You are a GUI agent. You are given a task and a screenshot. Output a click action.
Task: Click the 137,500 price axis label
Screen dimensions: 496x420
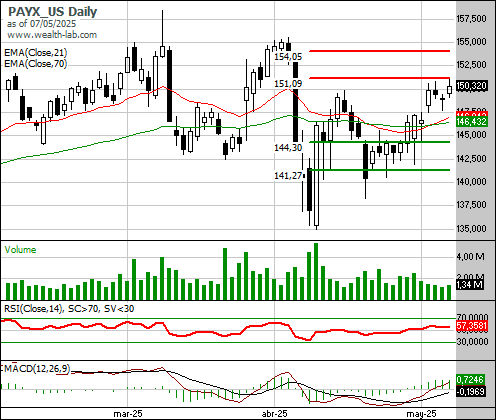click(x=471, y=205)
